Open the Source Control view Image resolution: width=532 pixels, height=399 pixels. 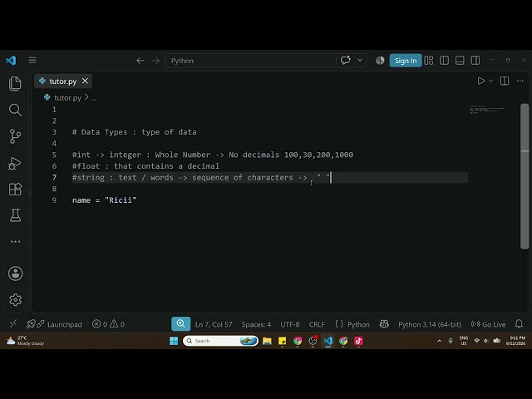15,136
